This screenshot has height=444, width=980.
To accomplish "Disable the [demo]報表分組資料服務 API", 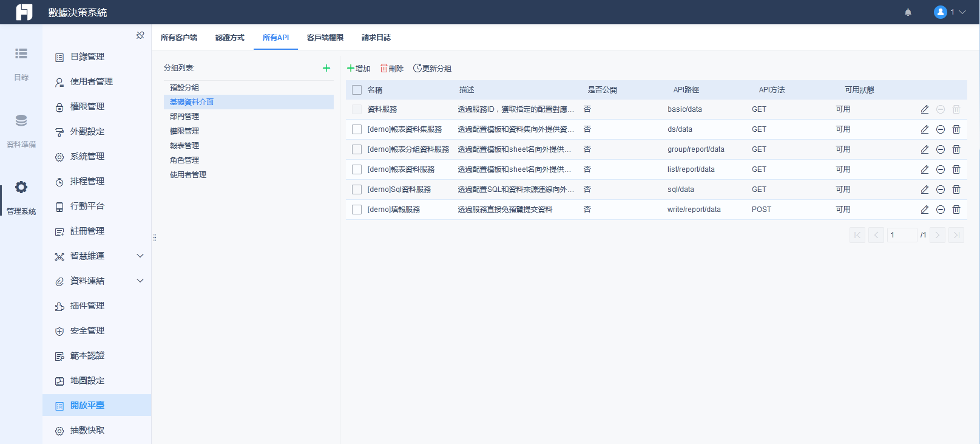I will (941, 149).
